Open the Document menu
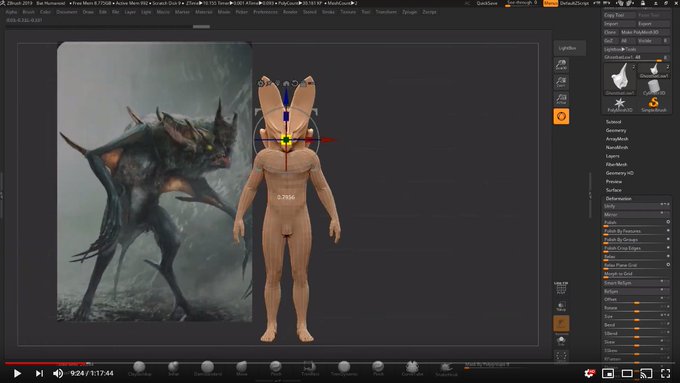Screen dimensions: 680x383 [x=67, y=12]
